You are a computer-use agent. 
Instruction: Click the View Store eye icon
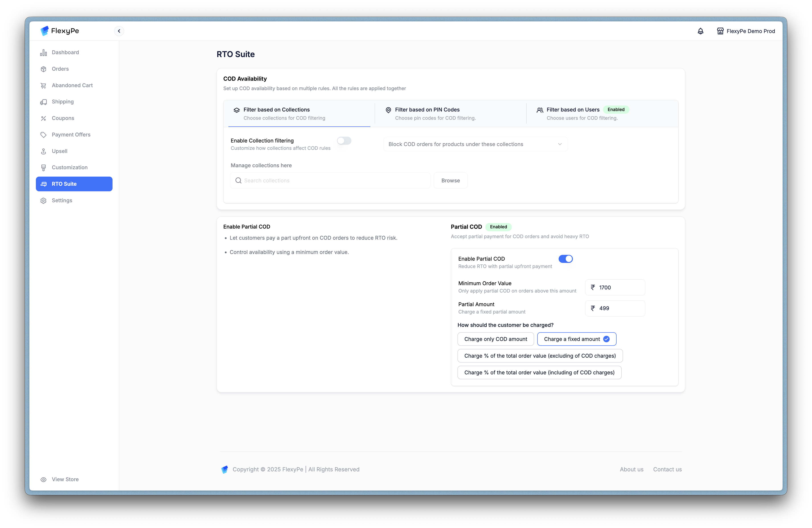click(x=43, y=480)
